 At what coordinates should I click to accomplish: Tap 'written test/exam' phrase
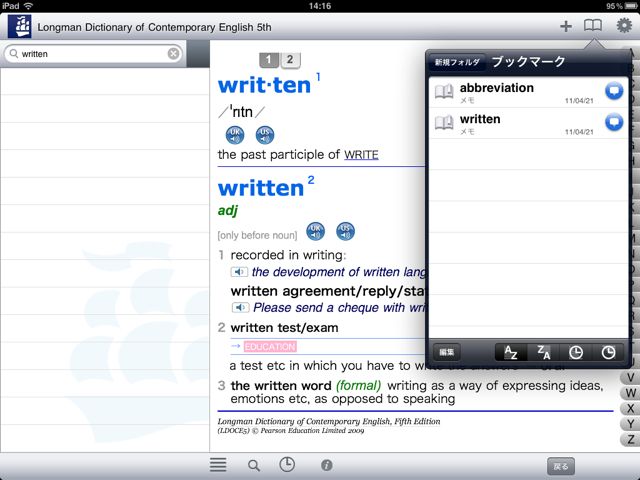(x=284, y=328)
